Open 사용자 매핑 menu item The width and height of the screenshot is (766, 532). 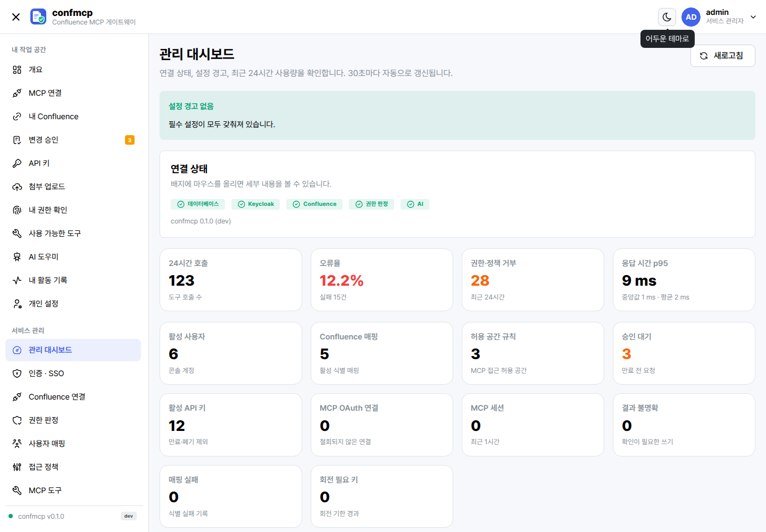click(x=73, y=444)
